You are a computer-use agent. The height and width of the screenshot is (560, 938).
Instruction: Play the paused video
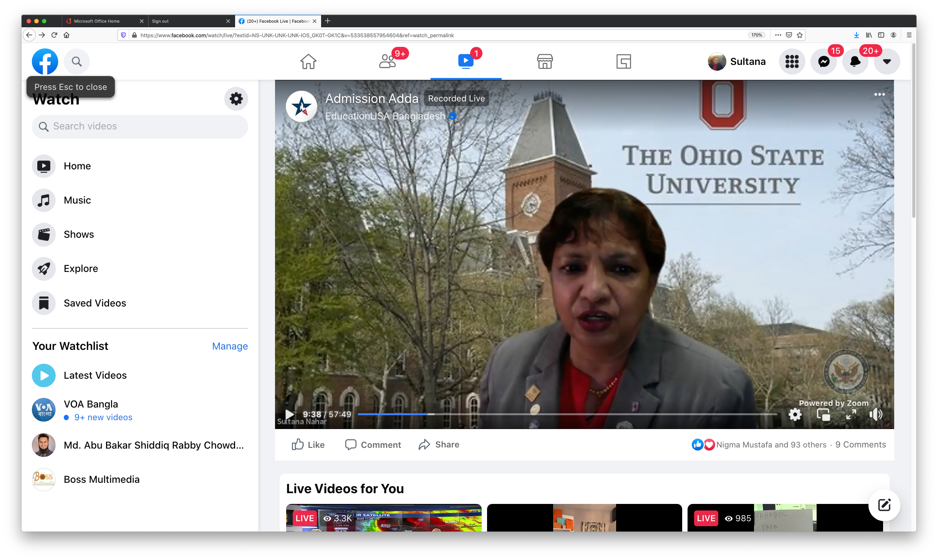[x=290, y=414]
